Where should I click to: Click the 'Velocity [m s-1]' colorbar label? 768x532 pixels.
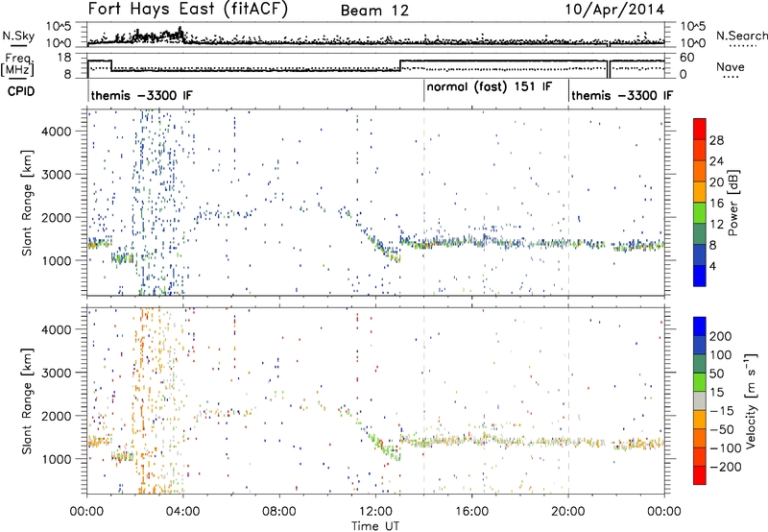[x=750, y=400]
